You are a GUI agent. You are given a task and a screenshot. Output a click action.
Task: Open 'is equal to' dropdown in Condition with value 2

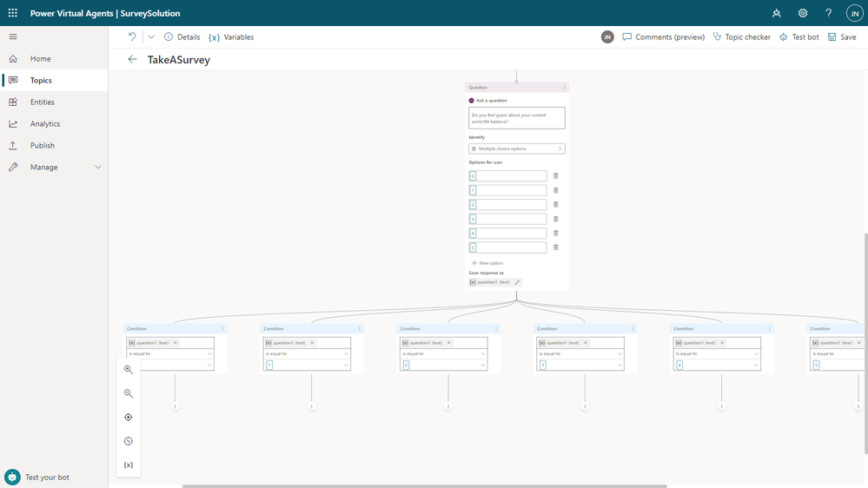443,353
